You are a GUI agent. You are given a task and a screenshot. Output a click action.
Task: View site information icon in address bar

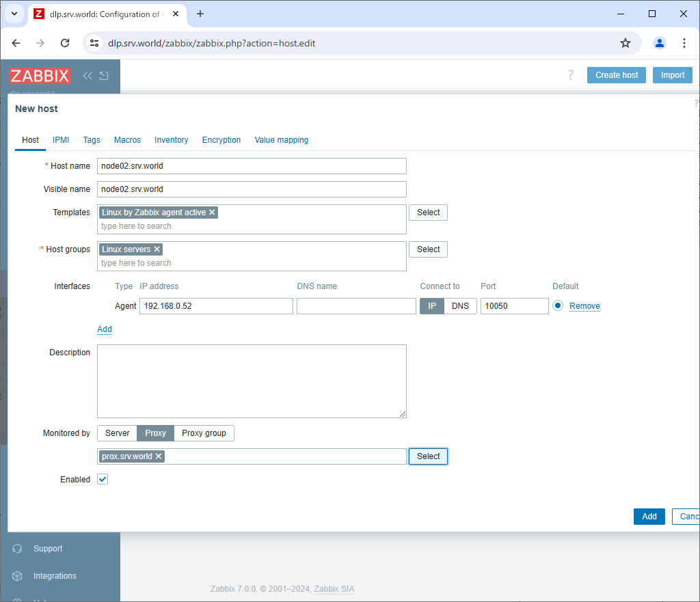tap(94, 43)
